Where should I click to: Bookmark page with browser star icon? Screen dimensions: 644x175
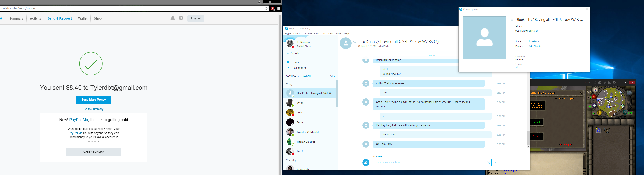coord(266,8)
